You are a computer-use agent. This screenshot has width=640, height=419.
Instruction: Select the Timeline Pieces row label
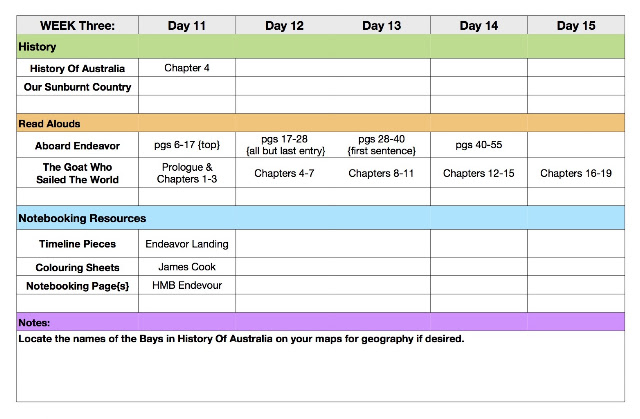coord(78,244)
